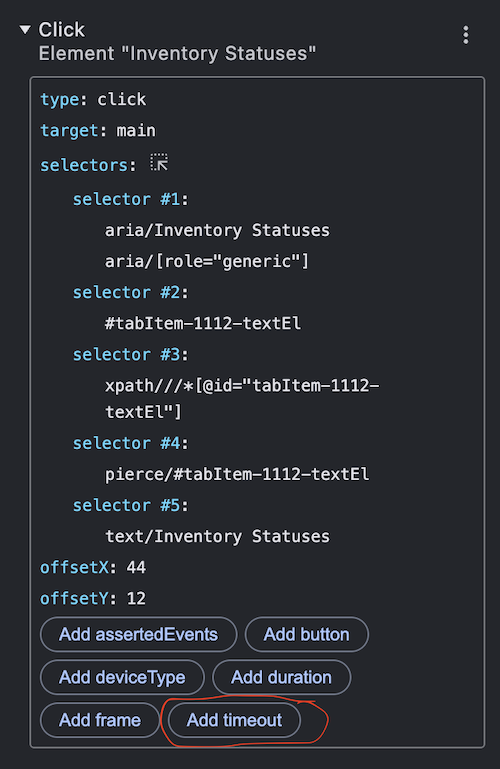Click the Add assertedEvents button

[138, 634]
